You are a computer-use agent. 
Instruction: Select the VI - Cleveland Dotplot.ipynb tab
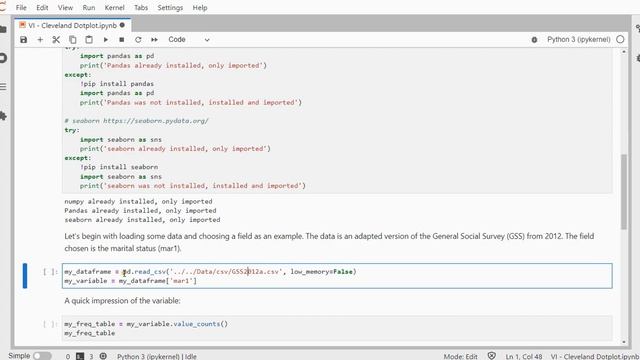pyautogui.click(x=72, y=25)
